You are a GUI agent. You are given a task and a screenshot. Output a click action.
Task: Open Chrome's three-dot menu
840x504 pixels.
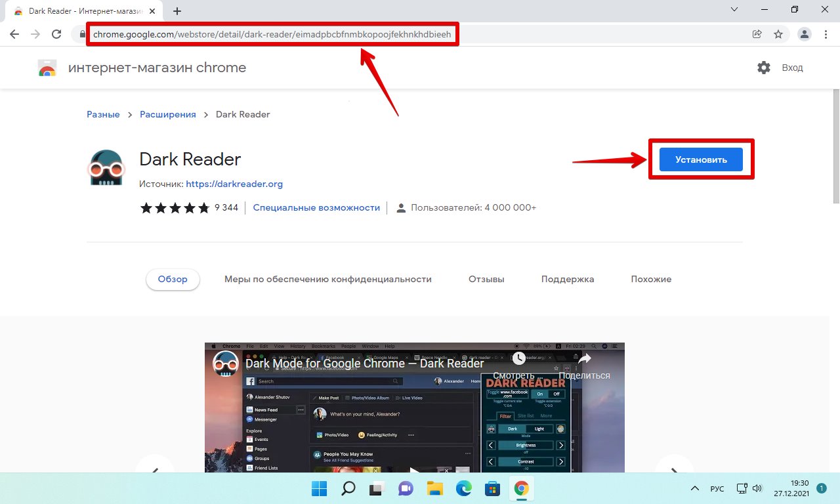pyautogui.click(x=826, y=34)
